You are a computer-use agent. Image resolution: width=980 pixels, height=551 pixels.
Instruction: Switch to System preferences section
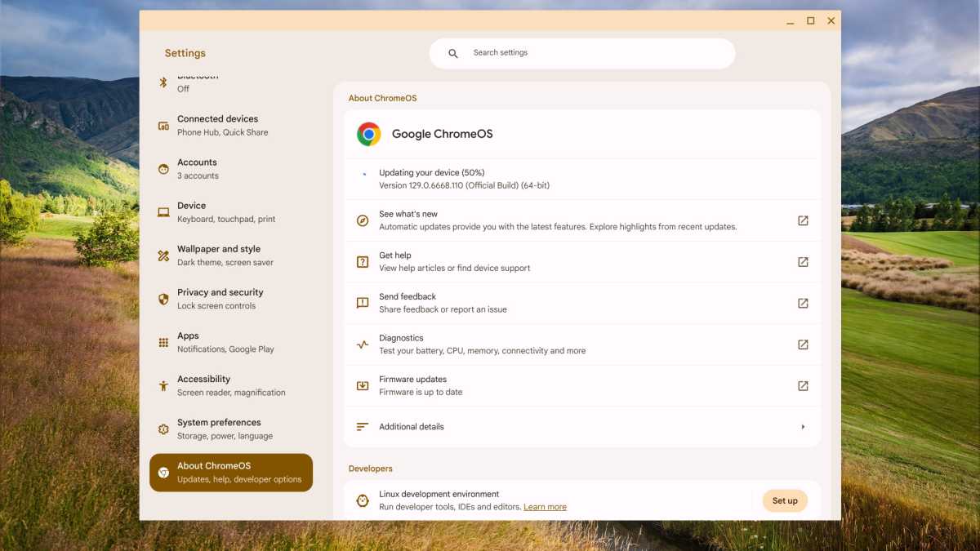click(231, 428)
